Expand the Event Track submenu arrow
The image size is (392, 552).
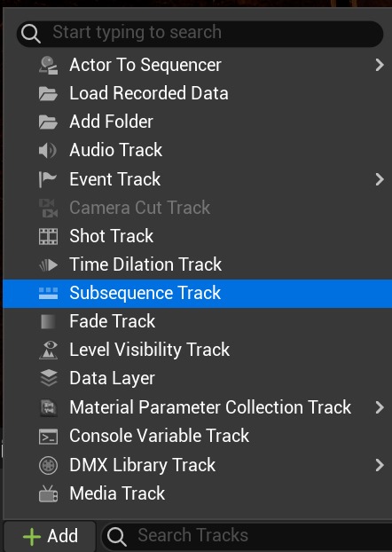pos(380,179)
